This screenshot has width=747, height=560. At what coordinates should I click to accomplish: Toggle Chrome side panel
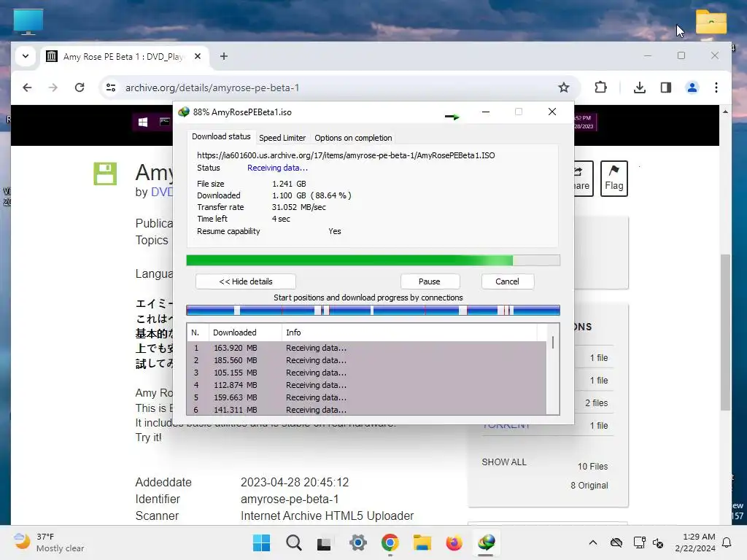point(665,87)
